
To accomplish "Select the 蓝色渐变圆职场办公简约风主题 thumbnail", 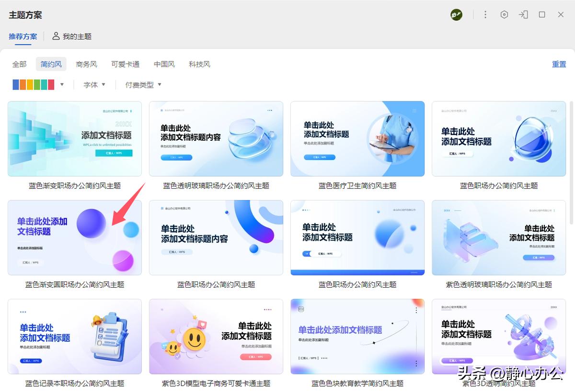I will pos(75,237).
